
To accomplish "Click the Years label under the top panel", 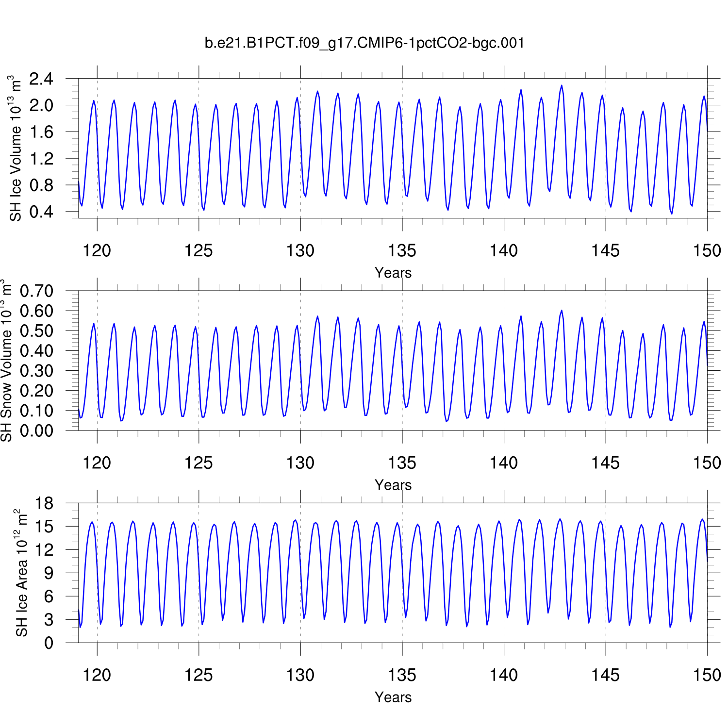I will pyautogui.click(x=393, y=273).
